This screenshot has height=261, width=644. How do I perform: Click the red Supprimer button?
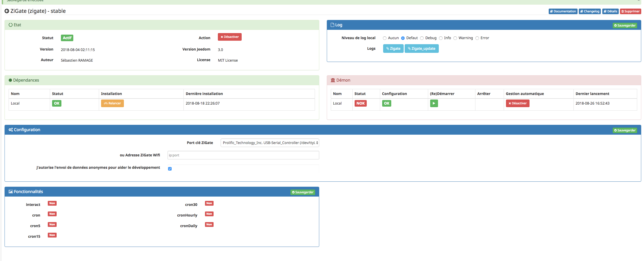click(x=630, y=11)
